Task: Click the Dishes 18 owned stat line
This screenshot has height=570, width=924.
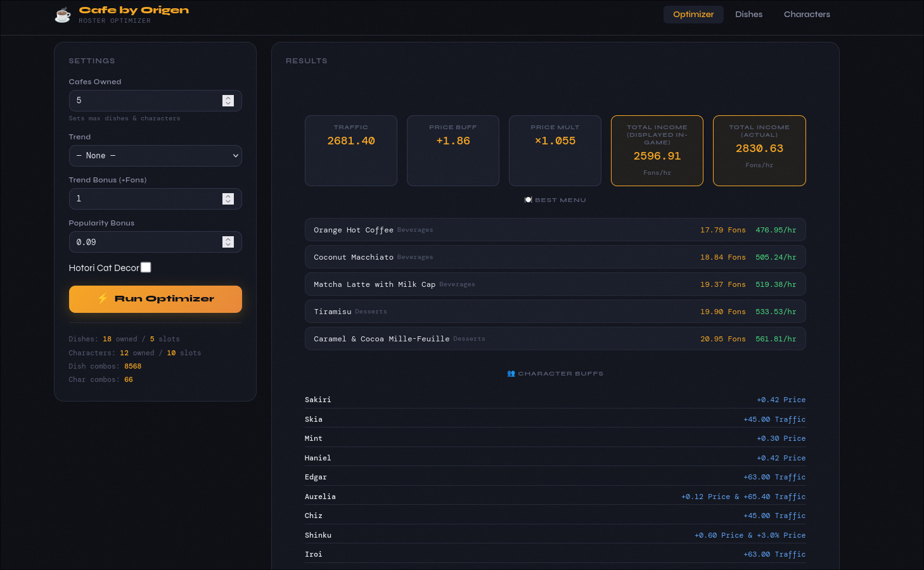Action: (x=124, y=339)
